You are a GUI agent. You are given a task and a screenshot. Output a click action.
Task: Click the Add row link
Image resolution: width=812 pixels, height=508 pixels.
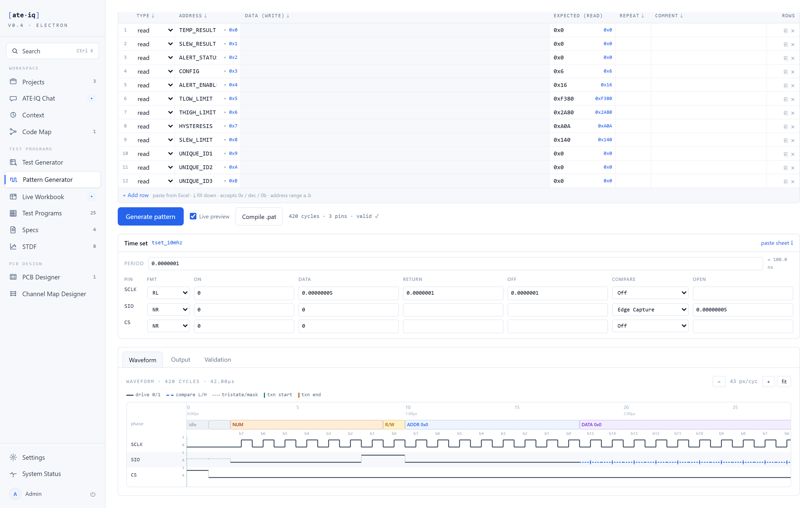coord(136,195)
